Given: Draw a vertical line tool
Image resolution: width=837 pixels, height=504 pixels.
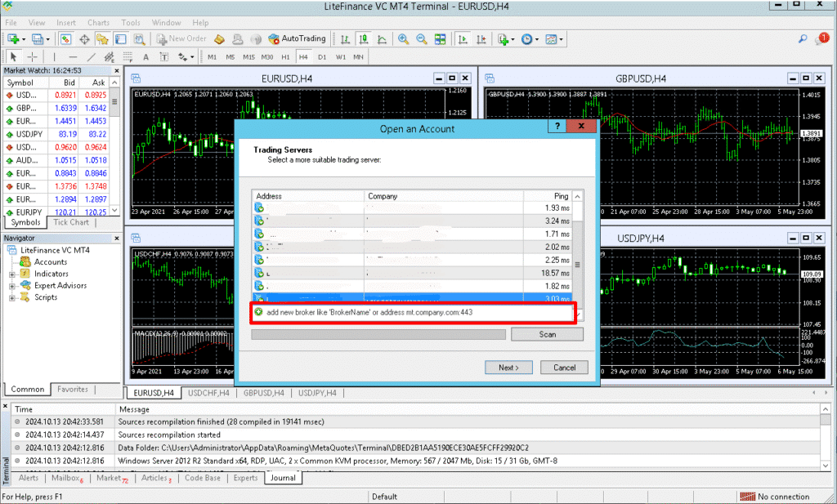Looking at the screenshot, I should point(55,56).
